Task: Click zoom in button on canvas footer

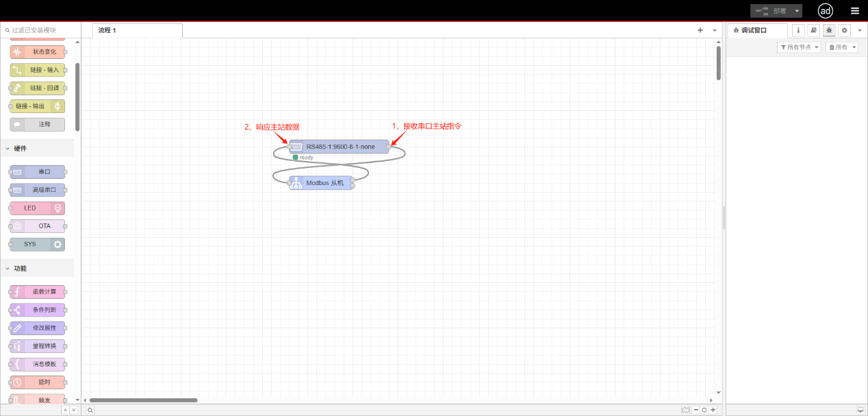Action: [713, 410]
